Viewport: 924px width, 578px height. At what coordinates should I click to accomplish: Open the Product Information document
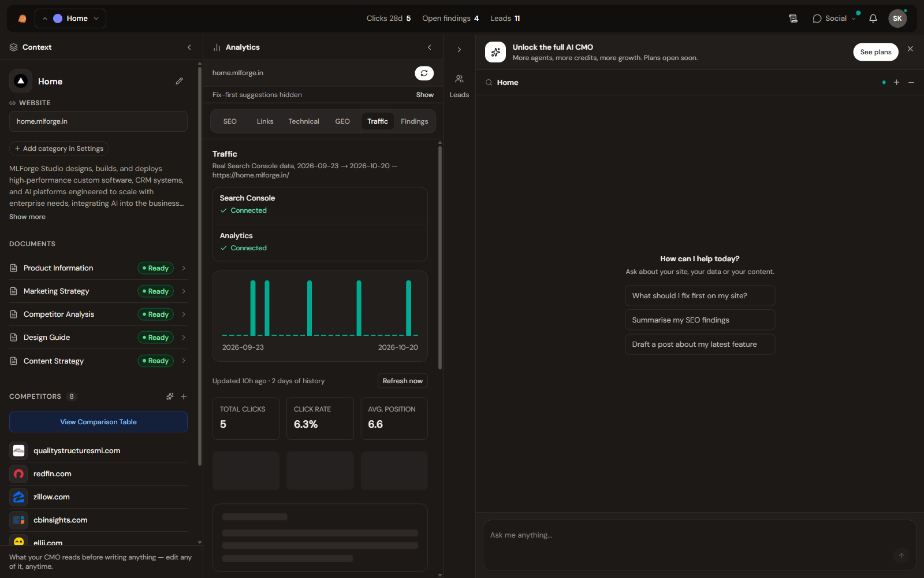[x=98, y=268]
